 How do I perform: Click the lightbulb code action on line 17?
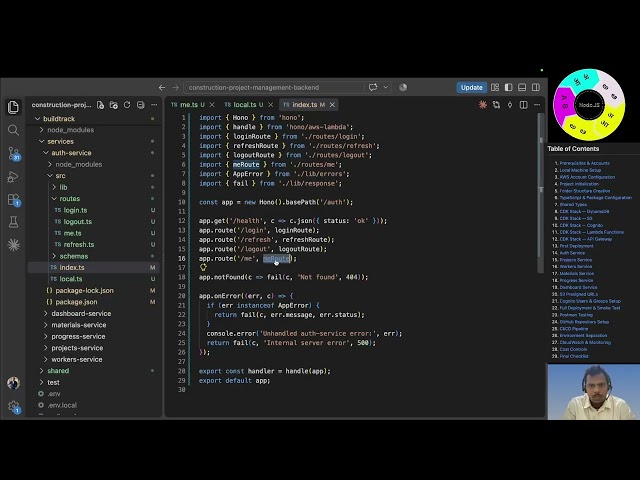[x=203, y=267]
